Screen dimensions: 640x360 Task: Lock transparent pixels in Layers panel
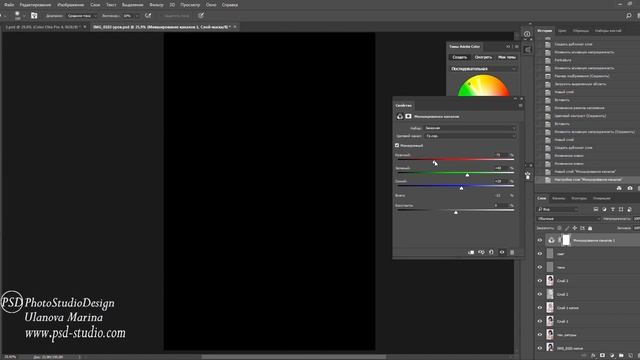(559, 228)
